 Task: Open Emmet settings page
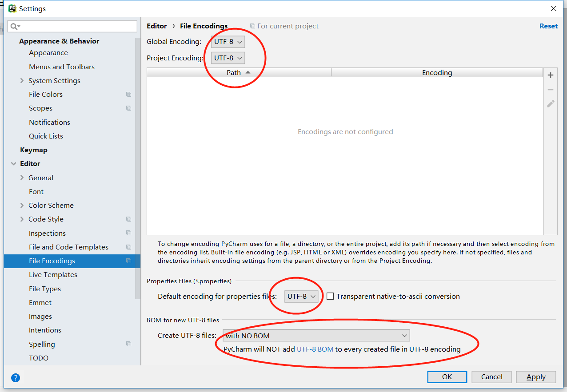(x=40, y=302)
